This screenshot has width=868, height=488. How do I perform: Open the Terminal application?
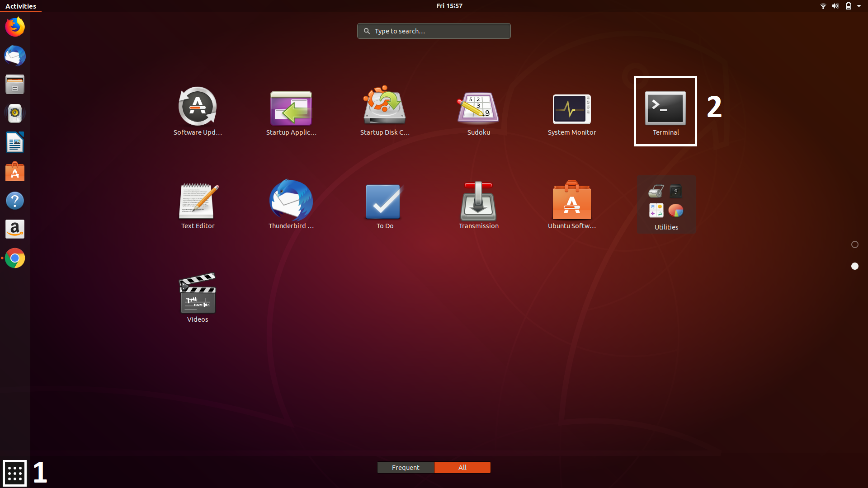(665, 108)
